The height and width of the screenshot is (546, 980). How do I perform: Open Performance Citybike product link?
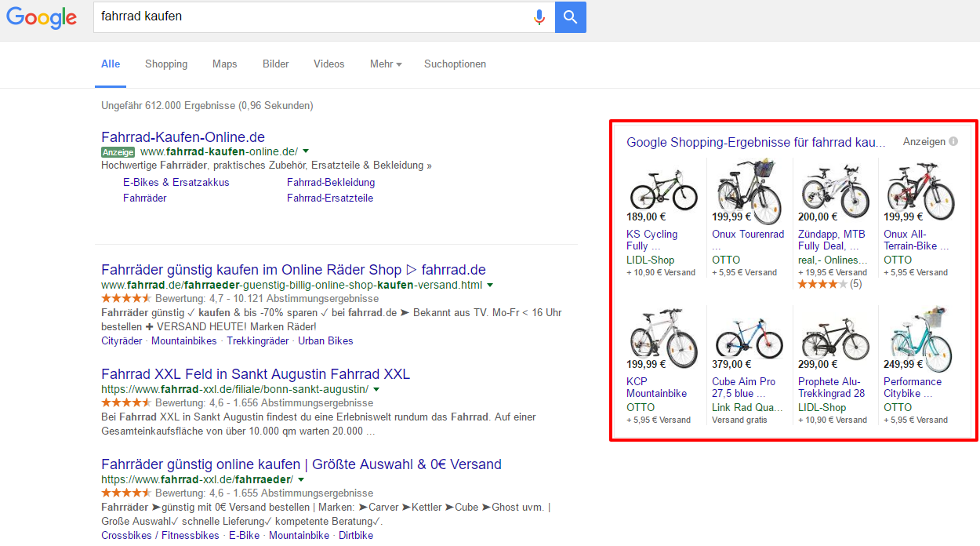tap(913, 388)
